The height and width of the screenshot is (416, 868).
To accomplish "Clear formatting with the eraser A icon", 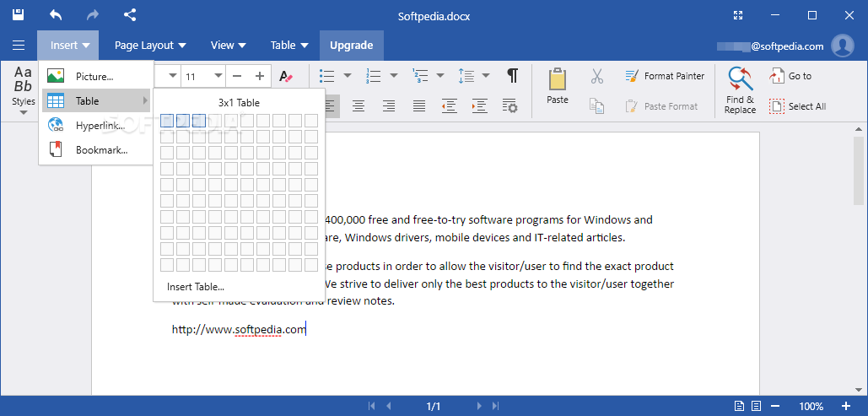I will pos(286,77).
